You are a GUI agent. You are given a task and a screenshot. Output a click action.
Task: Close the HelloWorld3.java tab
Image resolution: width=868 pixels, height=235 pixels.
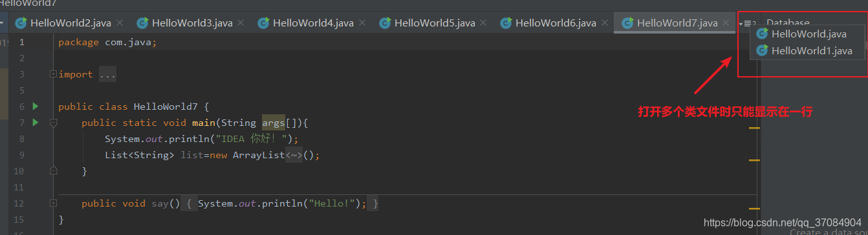click(241, 23)
